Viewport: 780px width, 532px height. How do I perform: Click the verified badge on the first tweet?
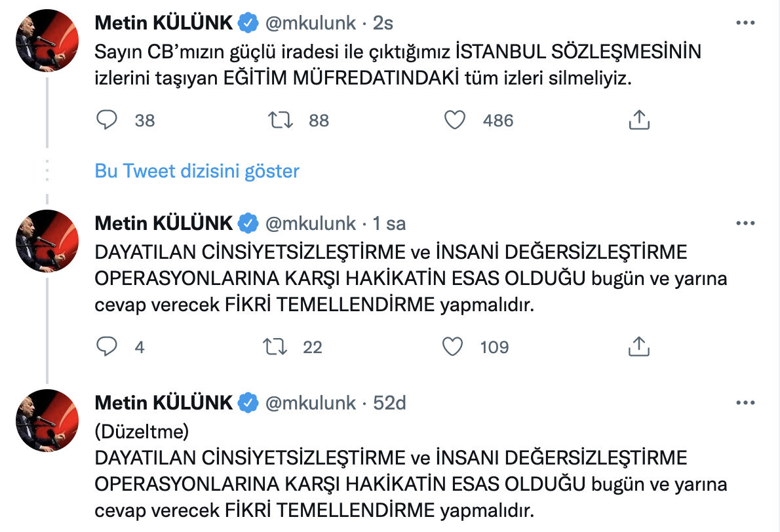tap(246, 22)
